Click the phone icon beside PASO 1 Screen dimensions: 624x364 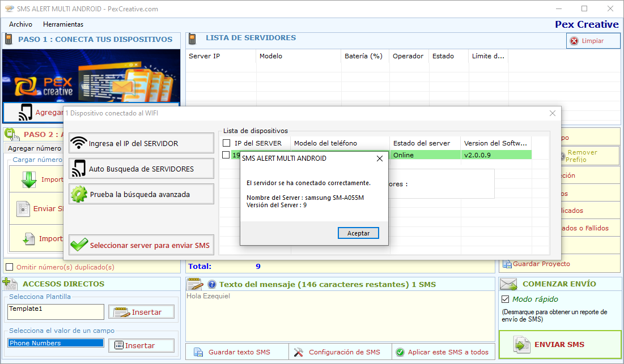point(9,39)
